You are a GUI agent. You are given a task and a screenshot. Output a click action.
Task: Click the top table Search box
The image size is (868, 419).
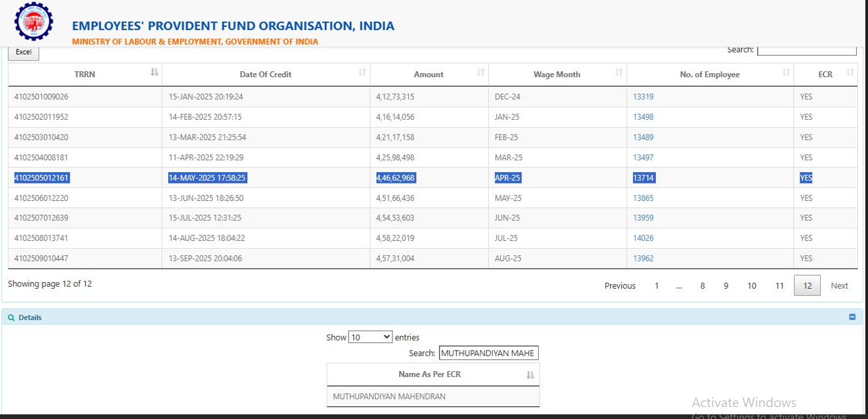click(x=806, y=51)
